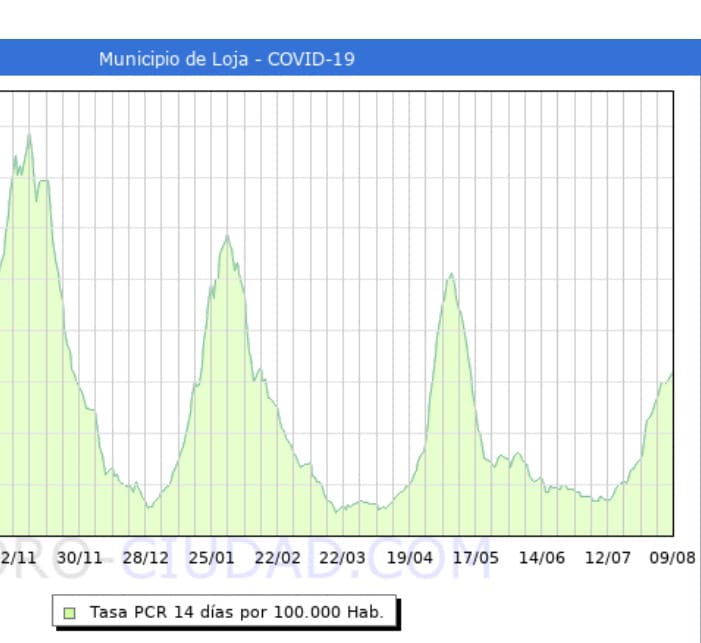Click the second peak just after 25/01
This screenshot has width=701, height=643.
coord(228,236)
